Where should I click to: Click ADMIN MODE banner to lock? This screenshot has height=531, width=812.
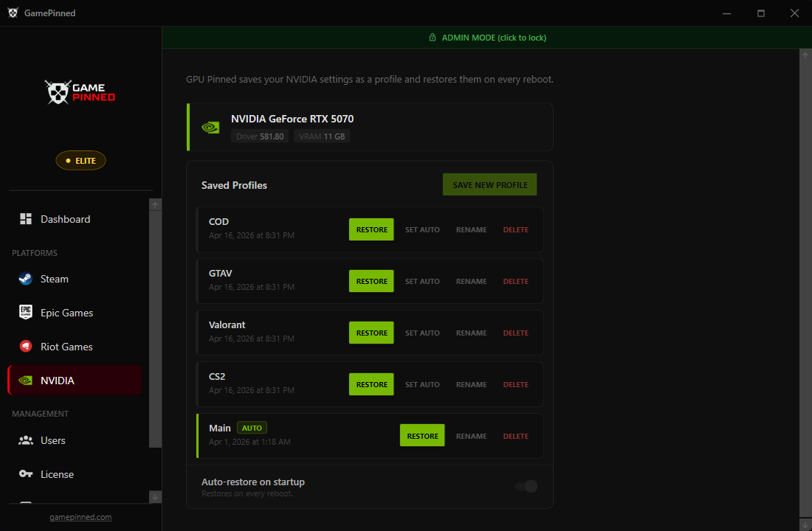[487, 37]
